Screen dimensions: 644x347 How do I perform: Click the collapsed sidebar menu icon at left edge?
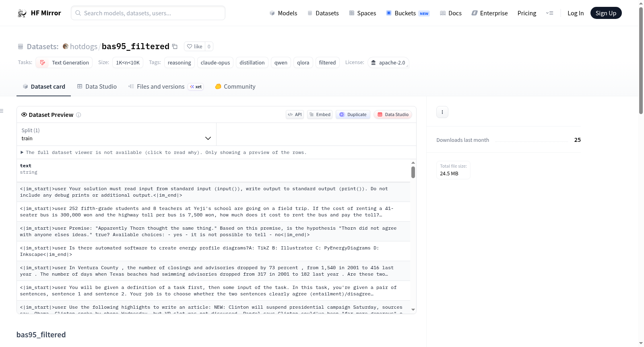tap(2, 111)
